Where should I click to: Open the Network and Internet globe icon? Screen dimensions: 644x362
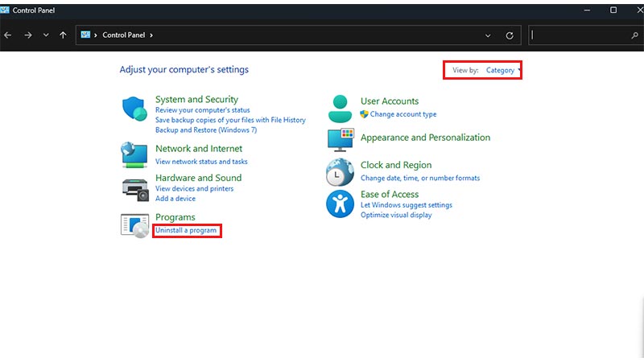click(134, 154)
